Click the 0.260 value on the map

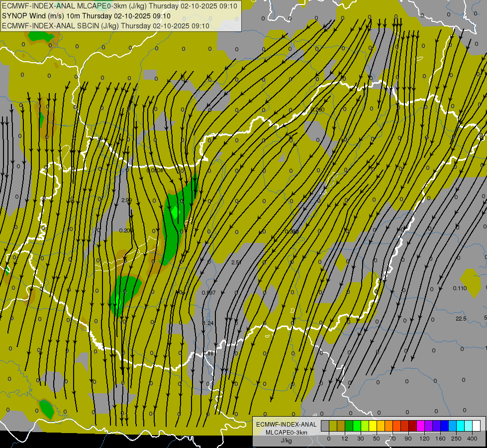(x=317, y=110)
